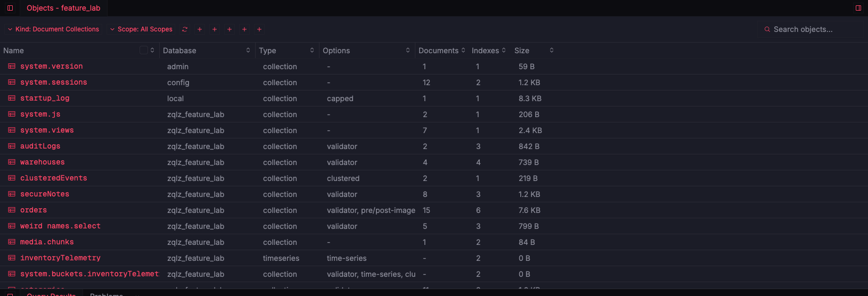Viewport: 868px width, 296px height.
Task: Click the collection icon beside system.sessions
Action: click(x=12, y=83)
